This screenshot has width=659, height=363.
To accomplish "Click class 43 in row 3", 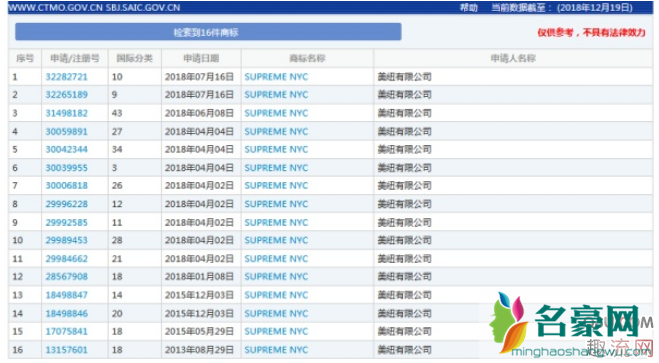I will pyautogui.click(x=117, y=113).
